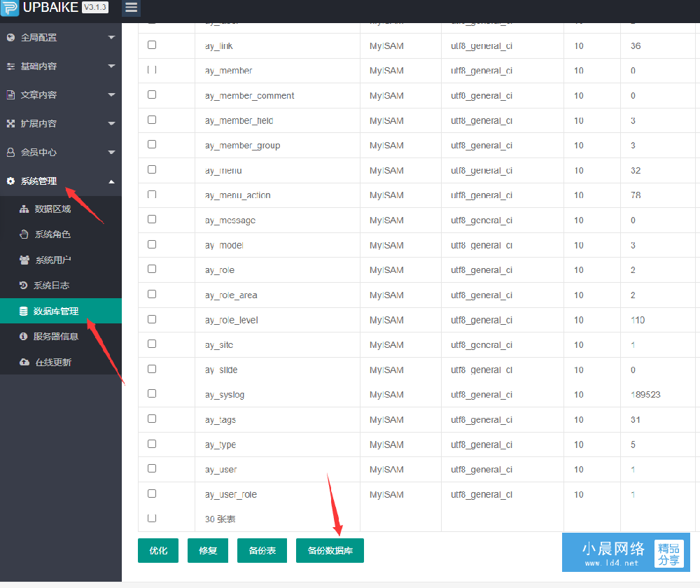Open the 数据区域 menu item
The height and width of the screenshot is (588, 700).
(61, 209)
